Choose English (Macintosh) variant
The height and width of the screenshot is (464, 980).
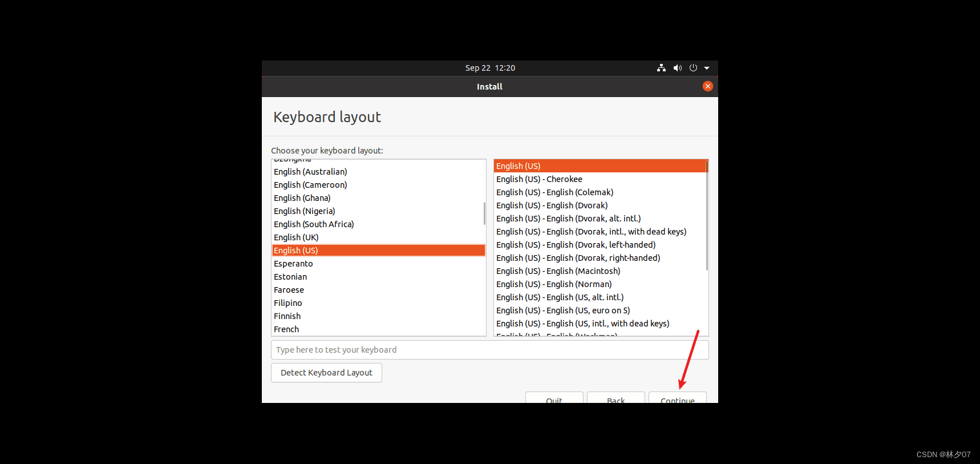pyautogui.click(x=600, y=271)
